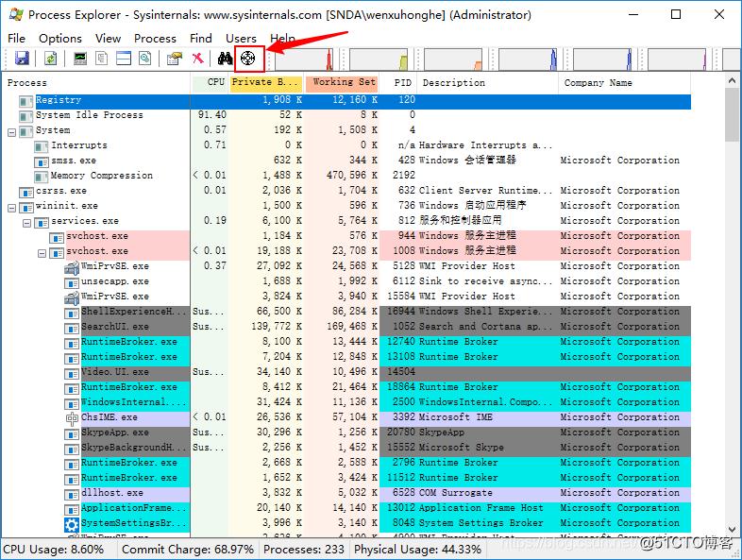Open the System Information graph icon
742x560 pixels.
click(x=80, y=59)
